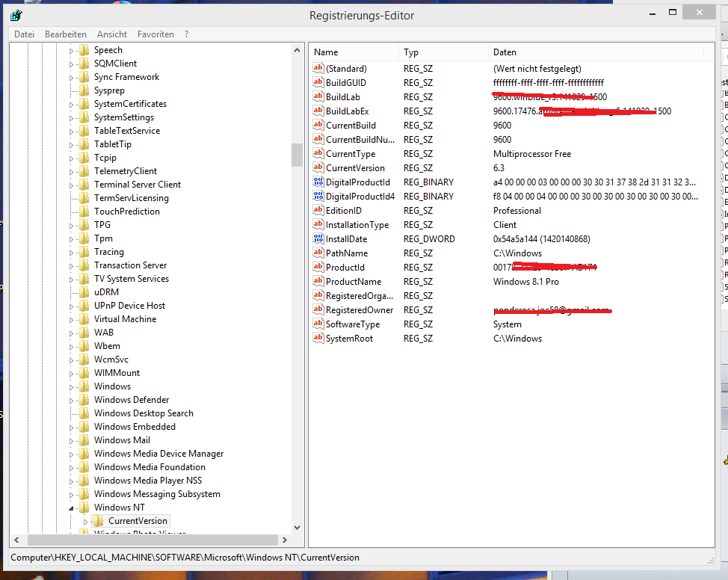The width and height of the screenshot is (728, 580).
Task: Expand the SQMClient tree node
Action: click(x=71, y=64)
